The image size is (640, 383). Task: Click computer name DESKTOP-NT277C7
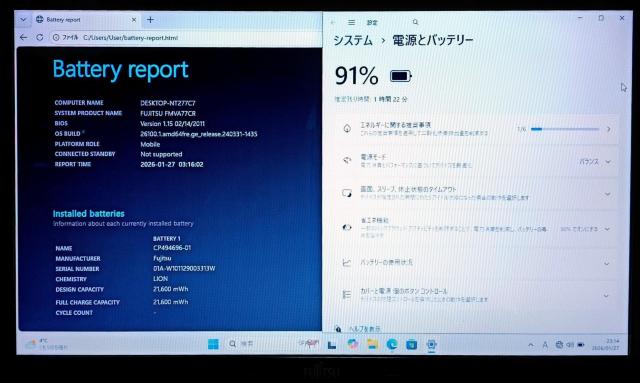coord(168,103)
